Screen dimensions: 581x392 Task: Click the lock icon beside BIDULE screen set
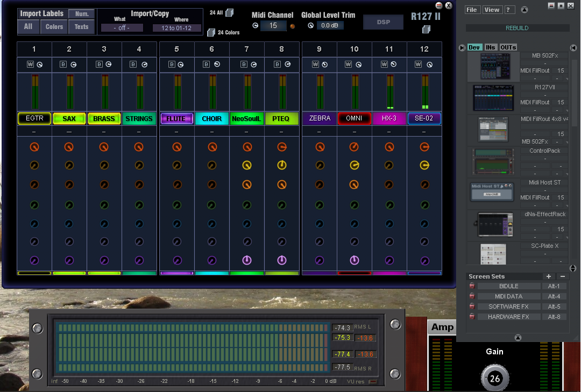click(472, 287)
